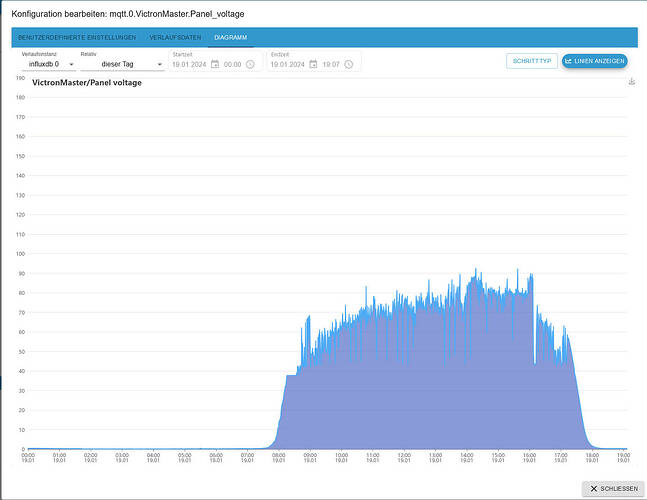Switch to the Verlaufsdaten tab

[x=175, y=38]
